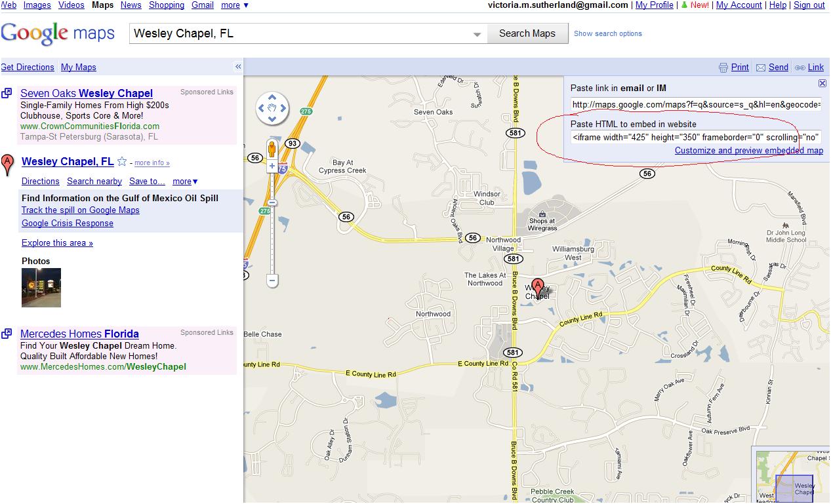Click the map pan control compass
831x504 pixels.
pos(272,109)
